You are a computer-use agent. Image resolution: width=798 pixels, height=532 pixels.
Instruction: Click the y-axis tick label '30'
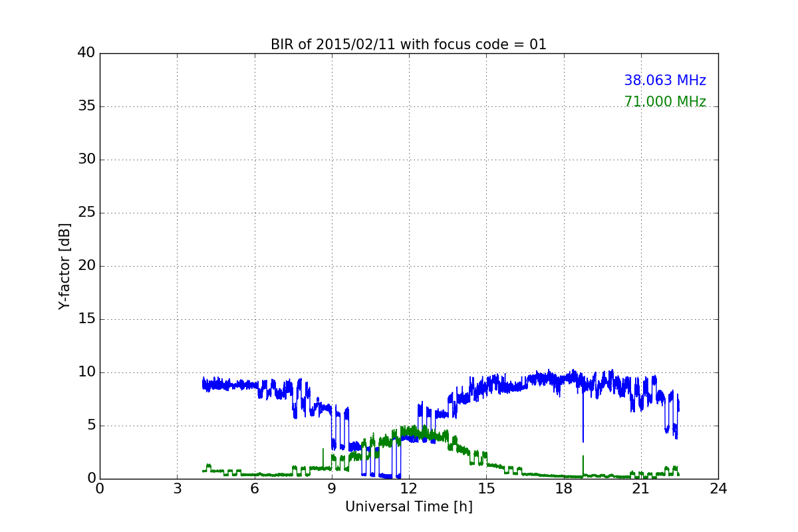coord(86,160)
